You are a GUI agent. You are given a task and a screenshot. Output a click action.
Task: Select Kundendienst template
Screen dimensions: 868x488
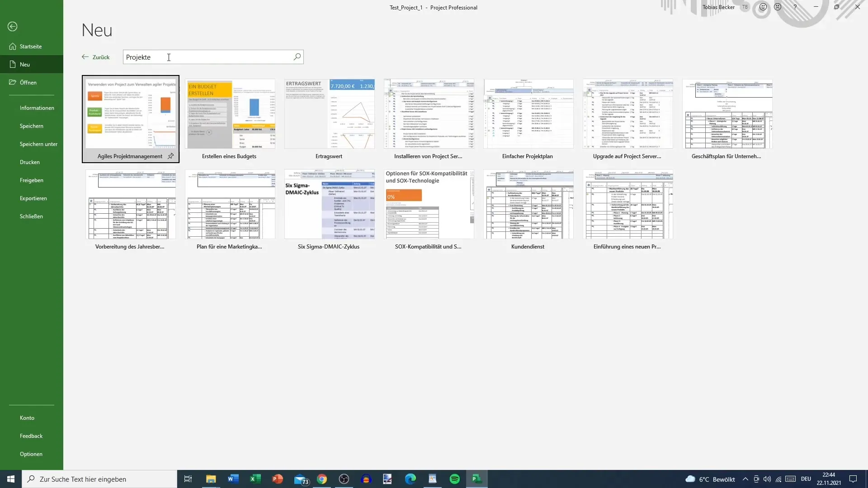click(x=528, y=204)
